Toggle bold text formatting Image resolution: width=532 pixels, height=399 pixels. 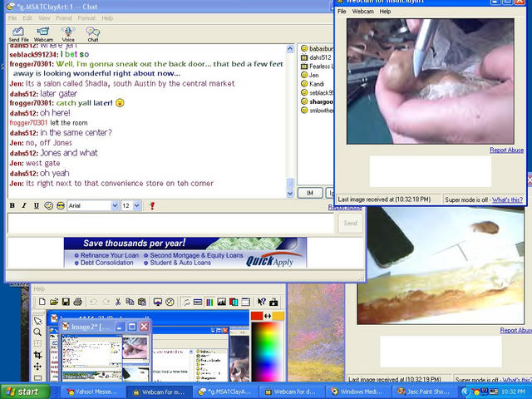[12, 205]
